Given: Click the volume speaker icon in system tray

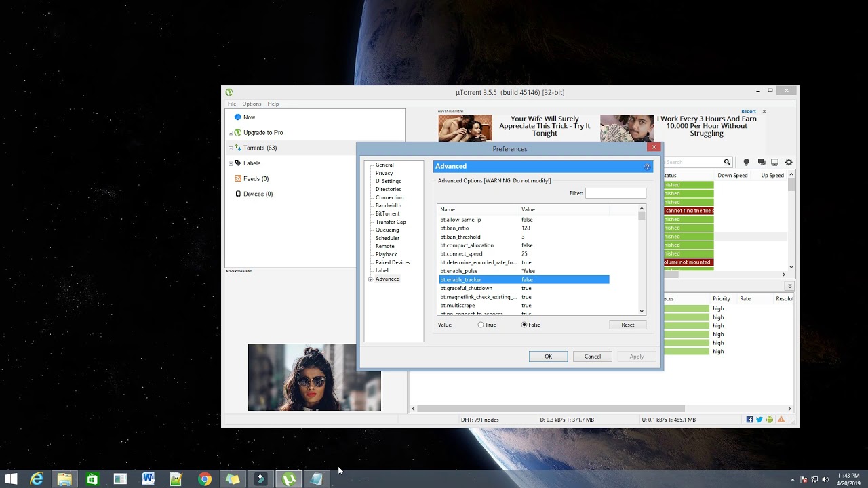Looking at the screenshot, I should point(825,479).
